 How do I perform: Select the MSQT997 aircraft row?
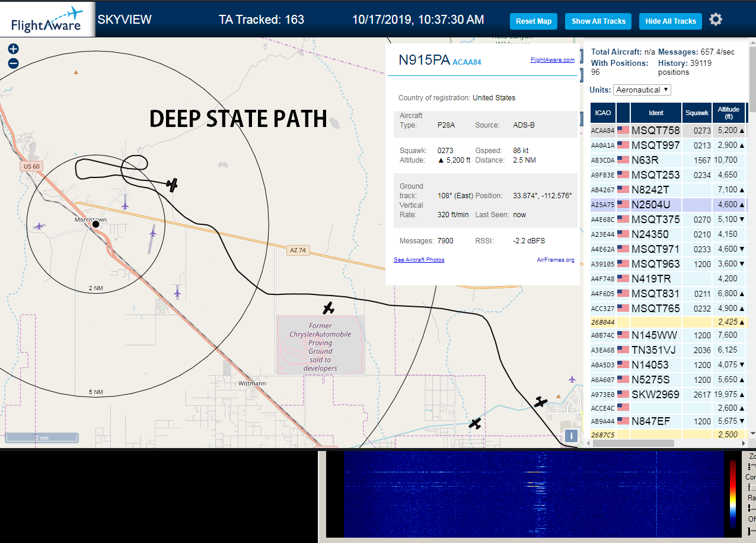pyautogui.click(x=668, y=145)
